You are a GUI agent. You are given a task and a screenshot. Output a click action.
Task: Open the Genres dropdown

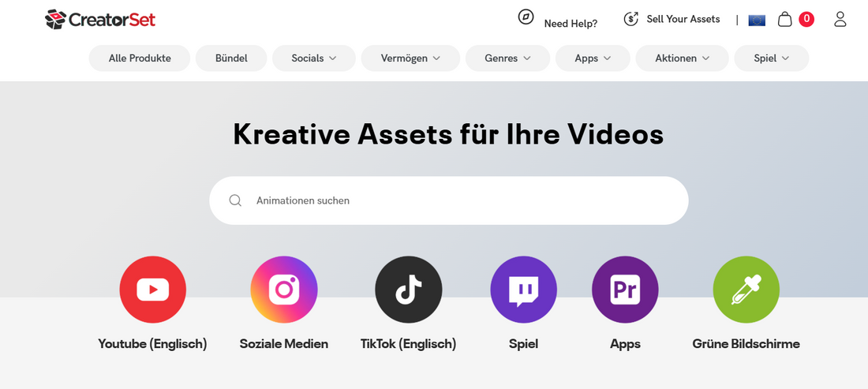pos(508,58)
